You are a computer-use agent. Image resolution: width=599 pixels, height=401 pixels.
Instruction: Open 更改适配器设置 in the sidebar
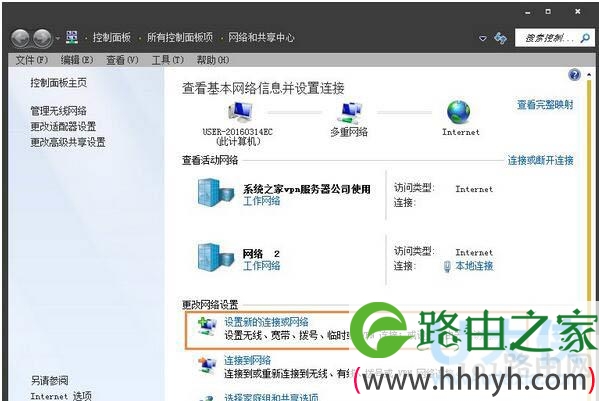[63, 126]
